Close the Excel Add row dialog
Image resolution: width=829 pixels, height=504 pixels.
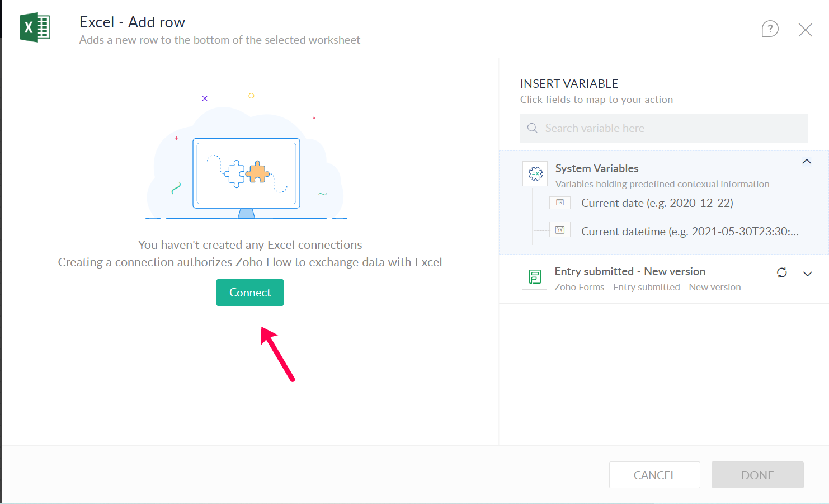[805, 30]
